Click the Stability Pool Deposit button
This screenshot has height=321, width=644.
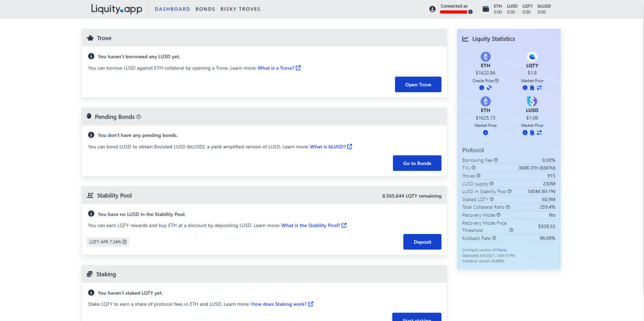coord(422,242)
